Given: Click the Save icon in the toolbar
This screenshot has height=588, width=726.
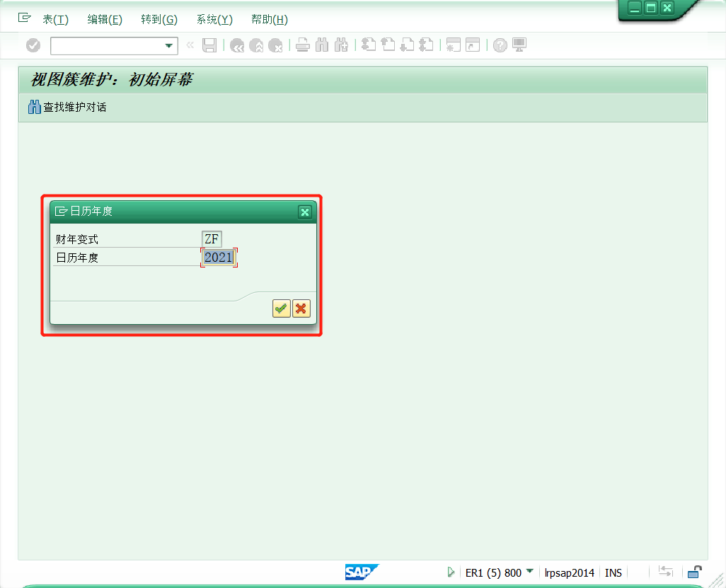Looking at the screenshot, I should point(209,45).
